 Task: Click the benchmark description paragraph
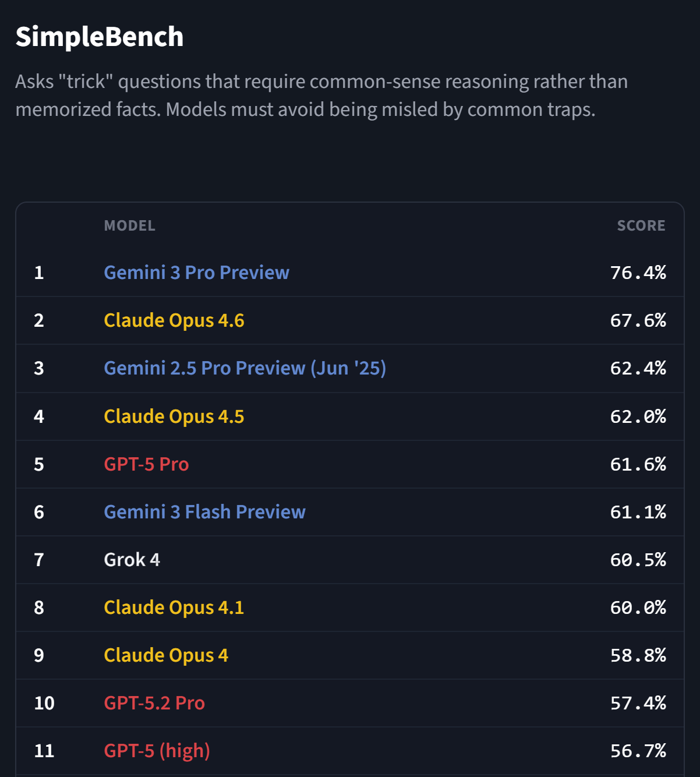(x=321, y=96)
